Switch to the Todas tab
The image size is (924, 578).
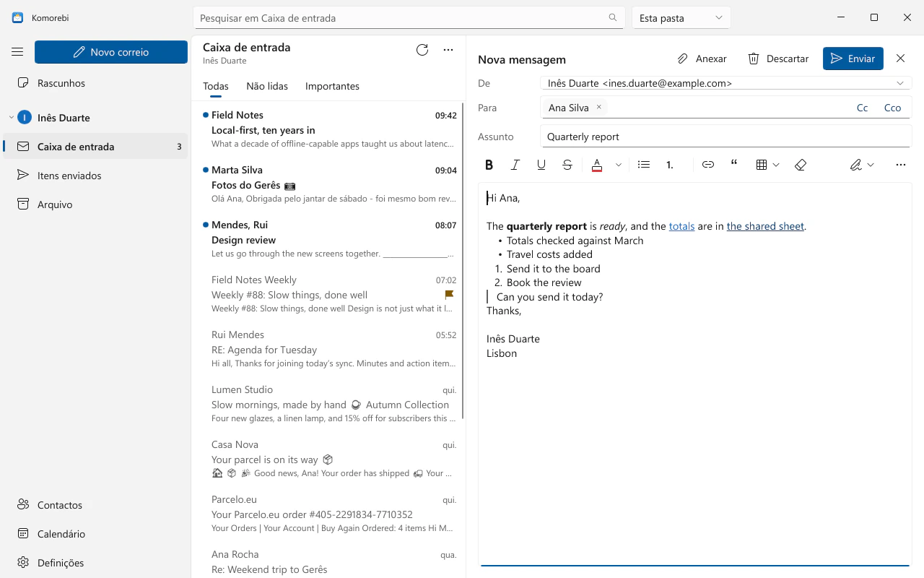216,86
